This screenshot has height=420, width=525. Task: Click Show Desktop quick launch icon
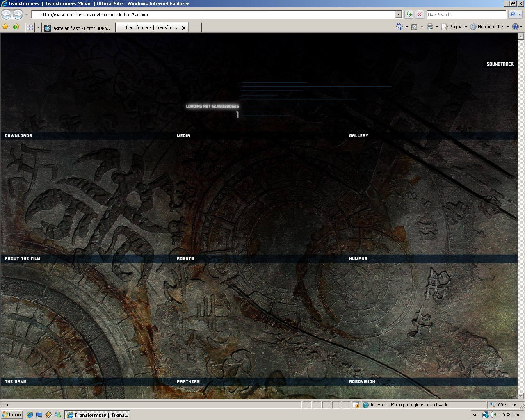coord(39,415)
